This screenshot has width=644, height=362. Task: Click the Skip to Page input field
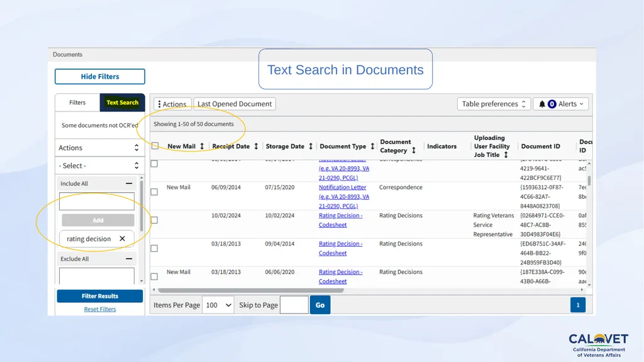click(294, 305)
